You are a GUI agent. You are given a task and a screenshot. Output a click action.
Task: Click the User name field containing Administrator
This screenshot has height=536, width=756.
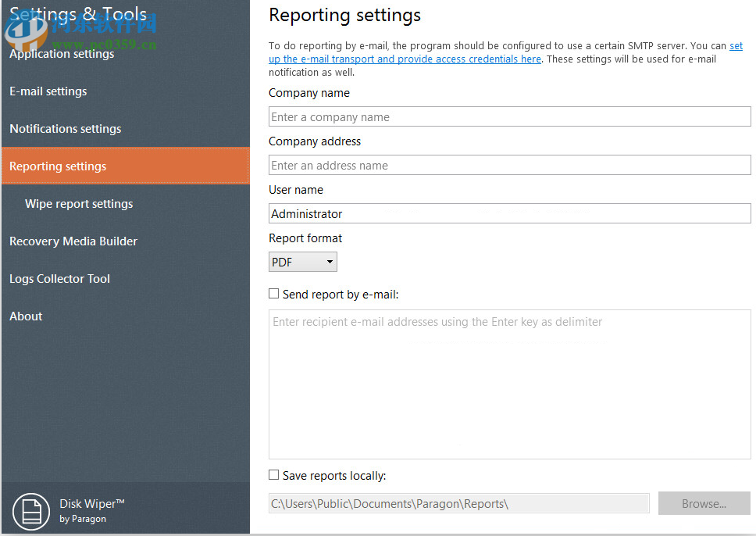[x=509, y=214]
